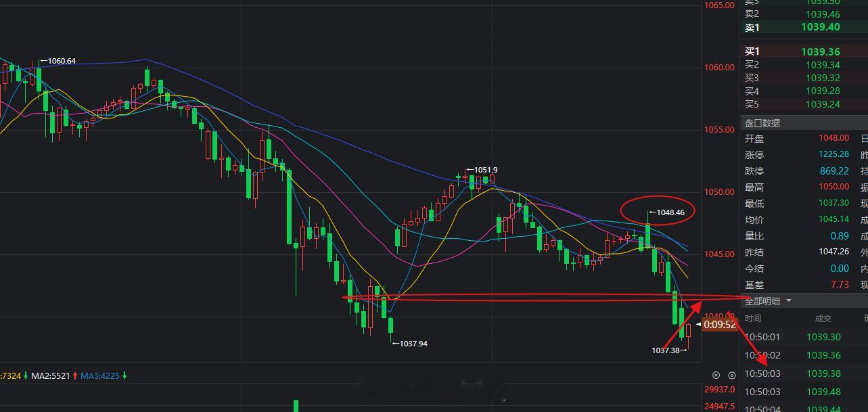Click the 1037.94 low price label
This screenshot has height=412, width=868.
[413, 344]
